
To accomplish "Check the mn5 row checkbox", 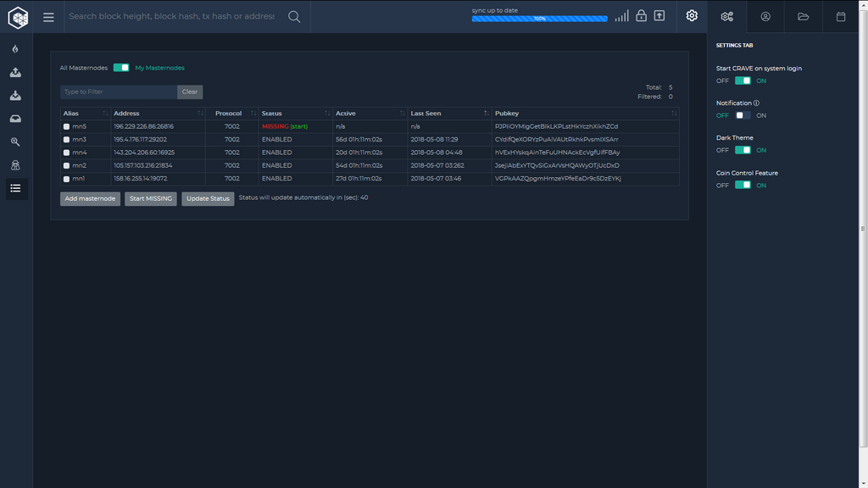I will click(x=66, y=127).
